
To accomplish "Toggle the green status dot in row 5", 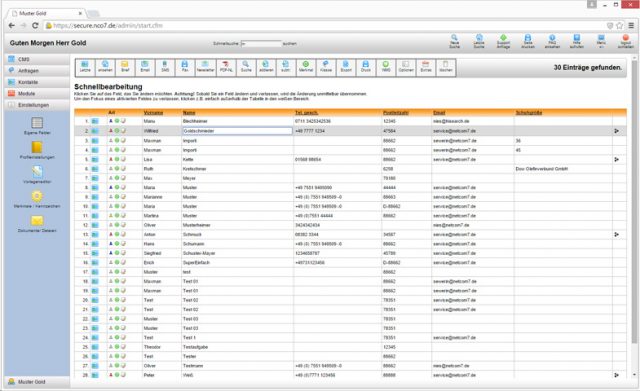I will 117,159.
